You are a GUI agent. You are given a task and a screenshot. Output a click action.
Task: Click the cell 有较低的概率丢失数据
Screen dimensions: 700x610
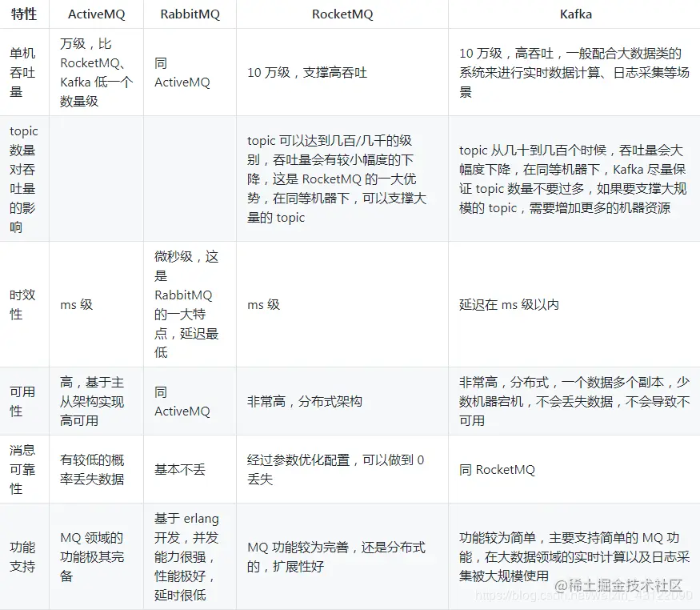pos(97,469)
